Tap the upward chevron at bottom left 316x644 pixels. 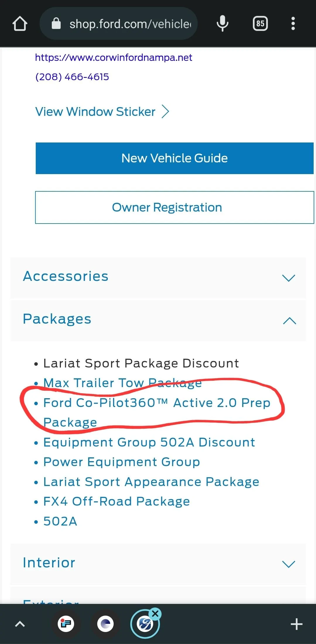click(x=20, y=624)
